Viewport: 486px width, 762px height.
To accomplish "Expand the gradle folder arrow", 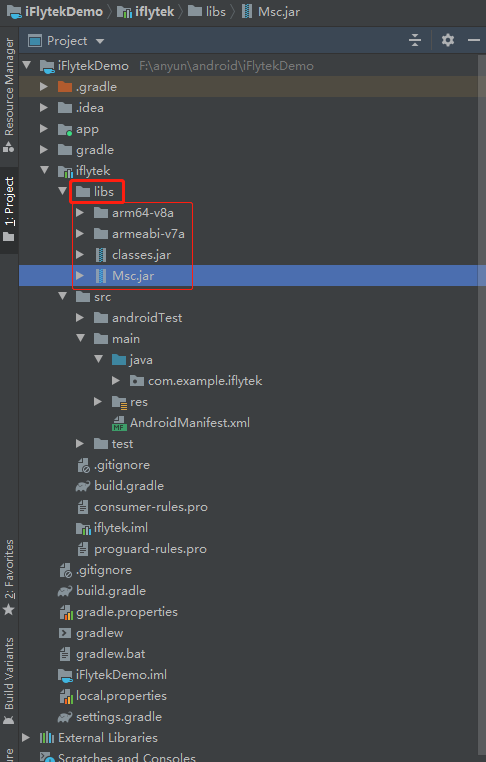I will click(x=44, y=150).
